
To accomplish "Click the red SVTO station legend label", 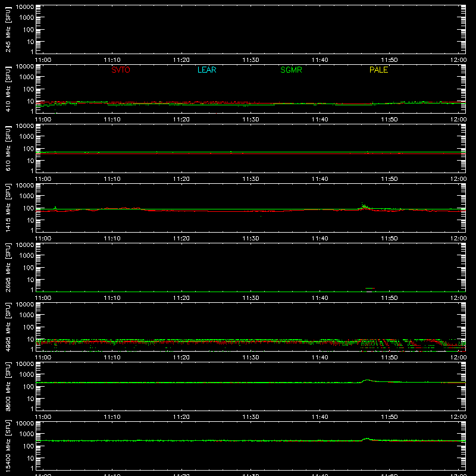I will coord(121,70).
